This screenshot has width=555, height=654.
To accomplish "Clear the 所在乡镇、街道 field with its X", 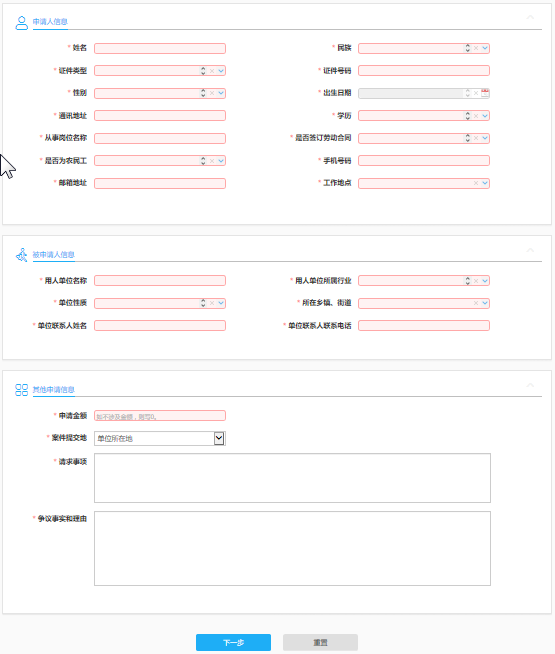I will tap(476, 303).
